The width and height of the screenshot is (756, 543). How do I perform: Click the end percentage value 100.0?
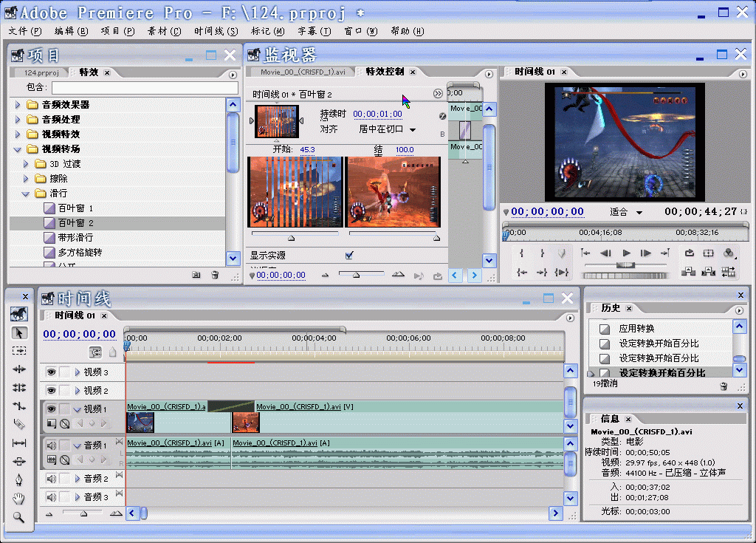tap(405, 150)
